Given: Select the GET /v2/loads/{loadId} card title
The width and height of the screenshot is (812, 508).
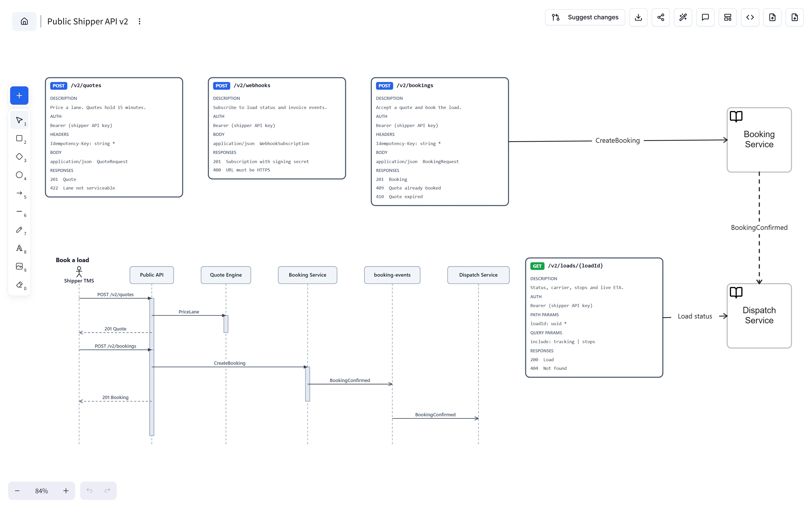Looking at the screenshot, I should coord(576,266).
